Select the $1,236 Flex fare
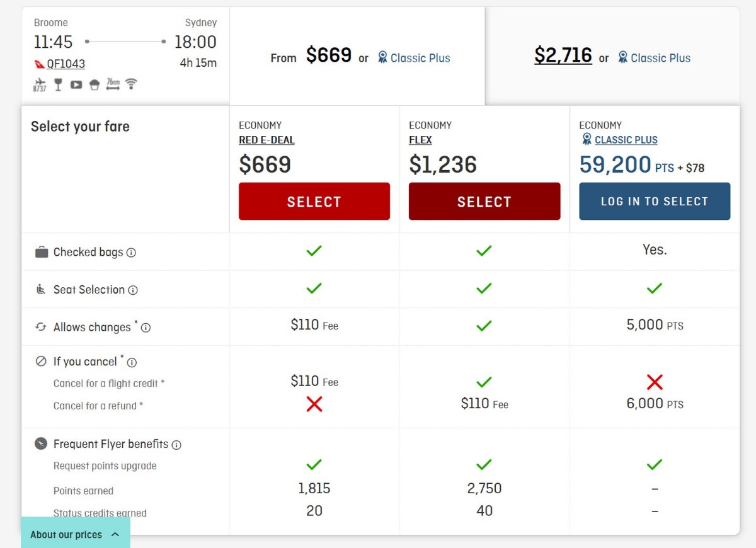 [x=484, y=202]
